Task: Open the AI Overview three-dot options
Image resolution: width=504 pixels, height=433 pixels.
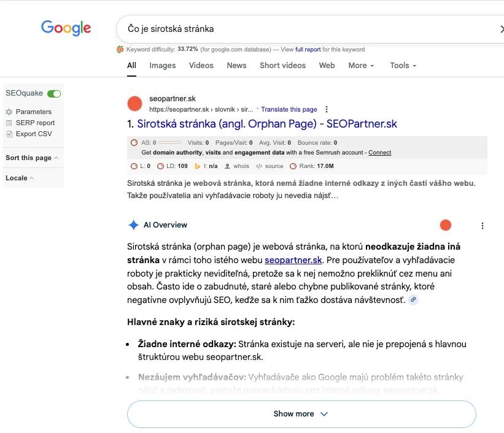Action: [x=483, y=226]
